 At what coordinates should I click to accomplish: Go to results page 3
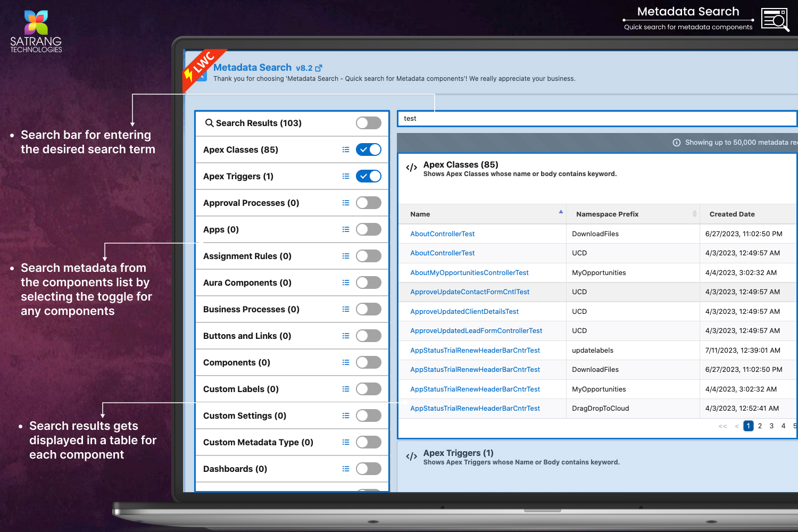[x=772, y=426]
